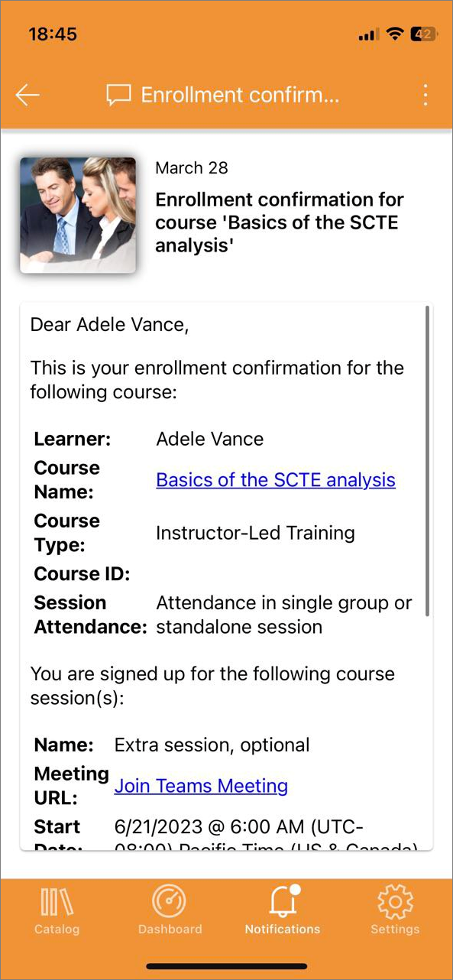Tap the 18:45 clock in status bar

click(53, 34)
